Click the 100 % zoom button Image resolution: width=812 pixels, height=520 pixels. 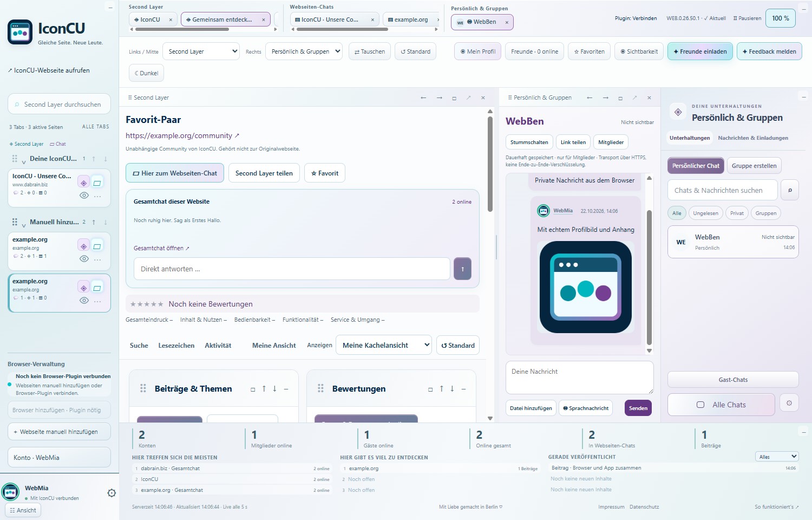click(x=781, y=18)
